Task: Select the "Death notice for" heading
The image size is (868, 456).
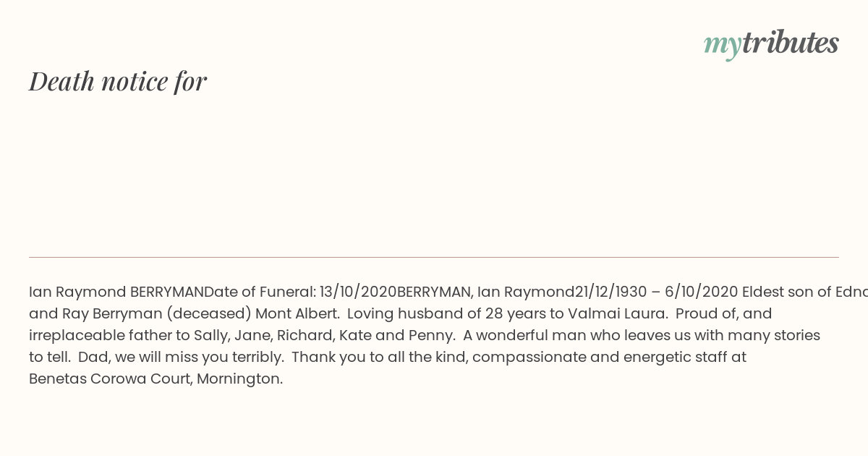Action: click(118, 81)
